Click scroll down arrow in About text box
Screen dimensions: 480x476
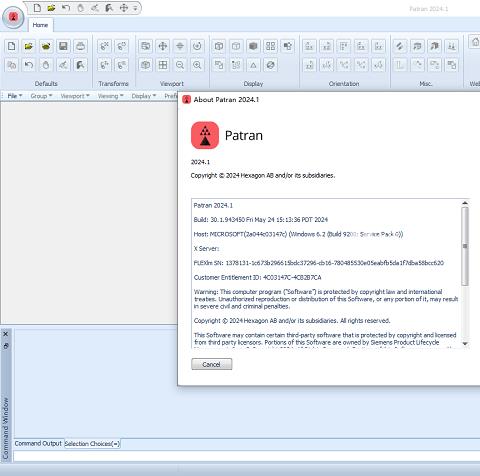(x=465, y=343)
